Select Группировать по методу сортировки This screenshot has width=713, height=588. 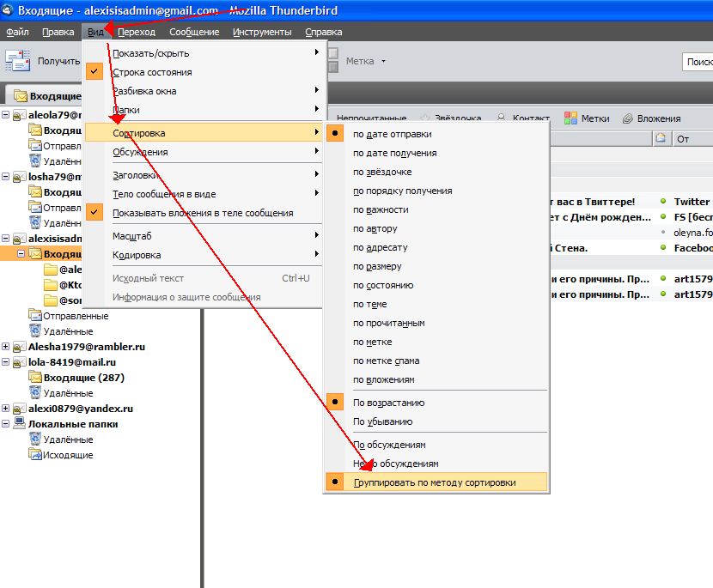(x=436, y=482)
